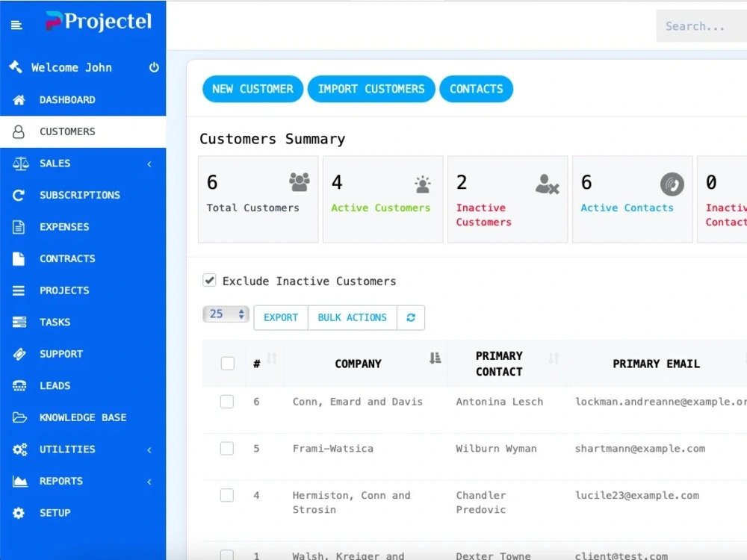The width and height of the screenshot is (747, 560).
Task: Click the Total Customers label
Action: (x=252, y=208)
